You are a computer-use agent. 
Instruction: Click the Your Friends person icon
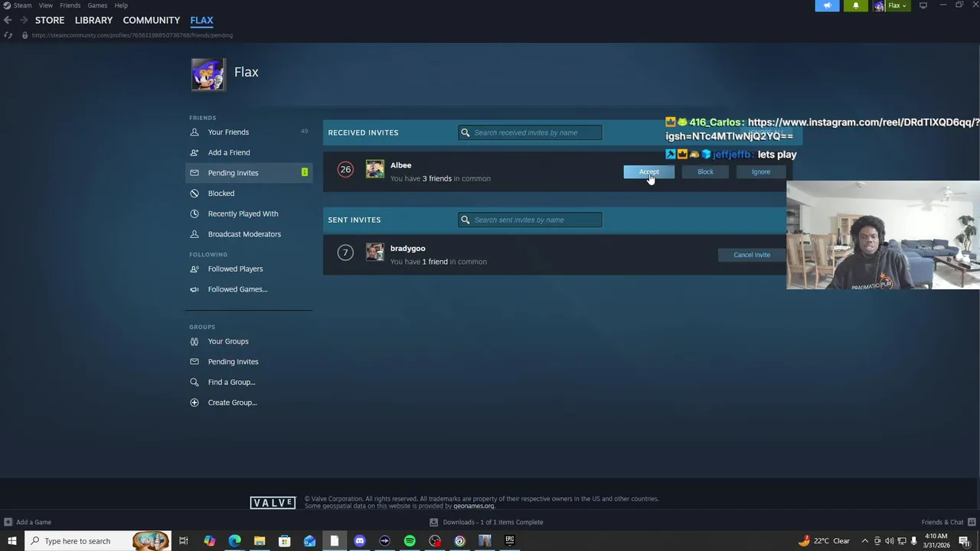194,132
